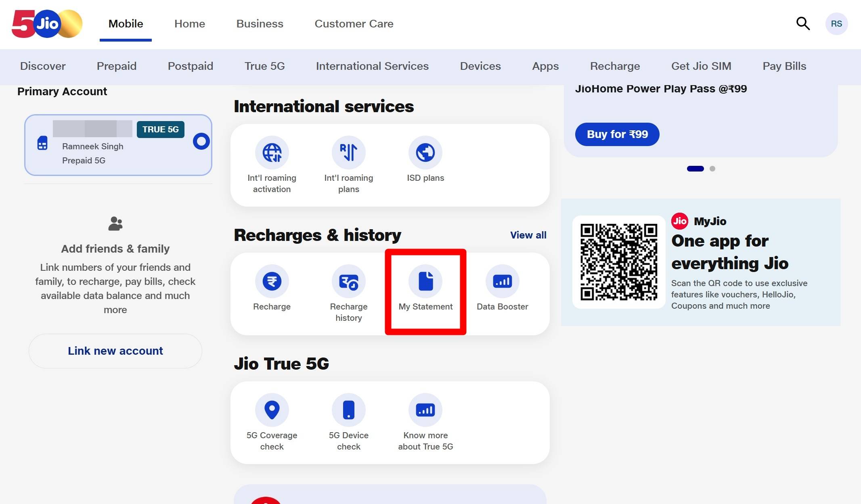Click the MyJio QR code image

[x=619, y=262]
